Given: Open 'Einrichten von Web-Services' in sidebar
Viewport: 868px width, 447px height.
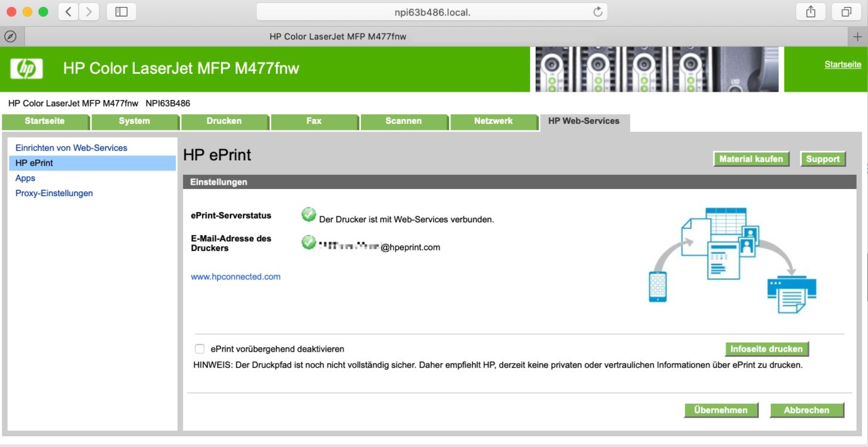Looking at the screenshot, I should (71, 148).
